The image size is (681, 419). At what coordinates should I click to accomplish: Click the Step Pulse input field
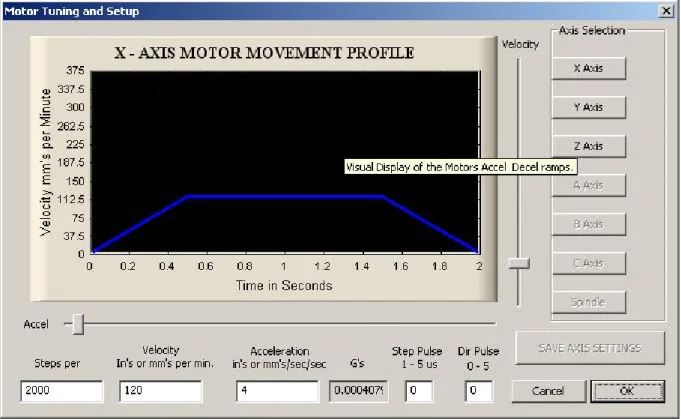point(419,391)
